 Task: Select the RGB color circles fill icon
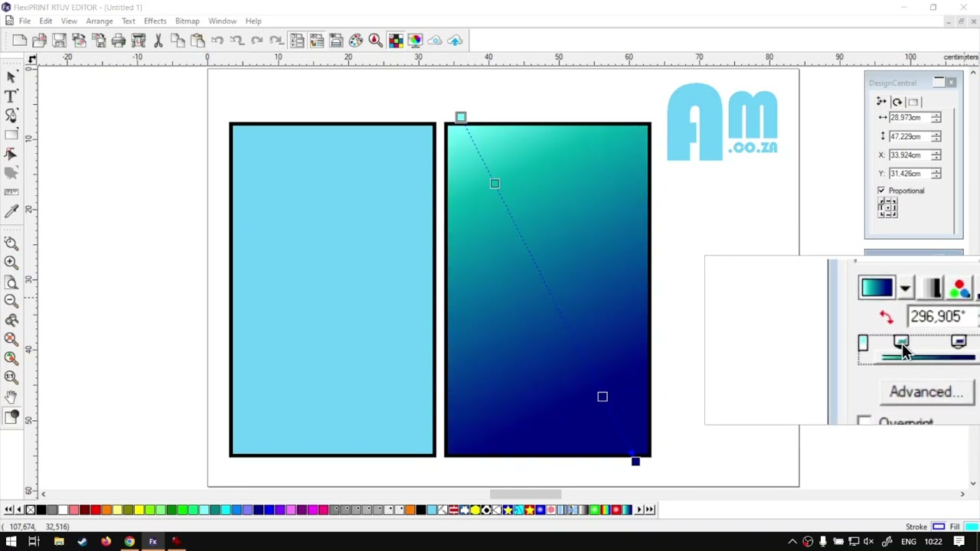click(959, 288)
